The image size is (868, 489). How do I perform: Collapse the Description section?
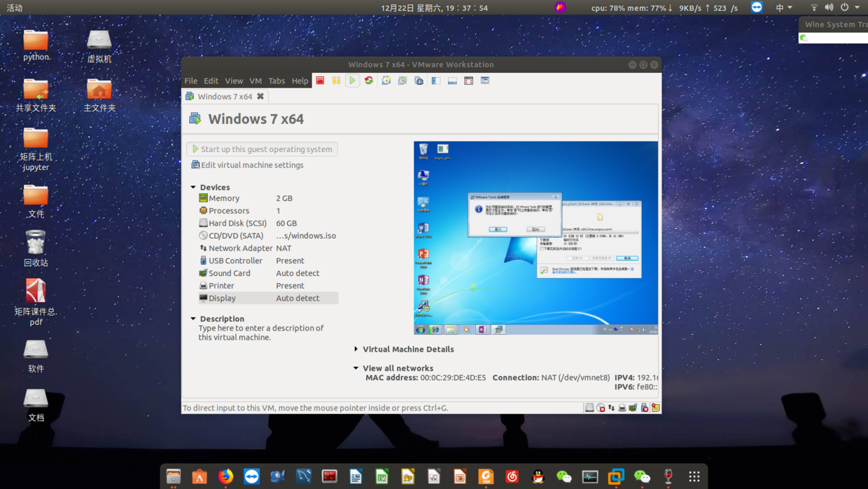point(193,319)
